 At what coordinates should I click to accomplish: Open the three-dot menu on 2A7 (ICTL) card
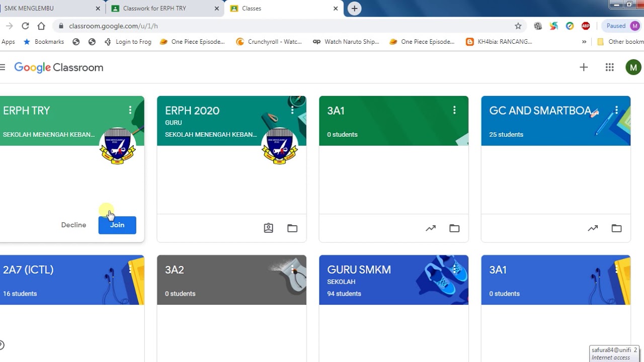[130, 269]
